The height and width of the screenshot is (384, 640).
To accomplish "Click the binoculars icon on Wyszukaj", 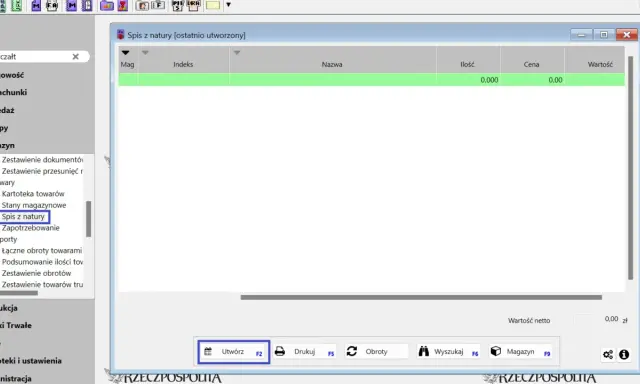I will coord(424,351).
